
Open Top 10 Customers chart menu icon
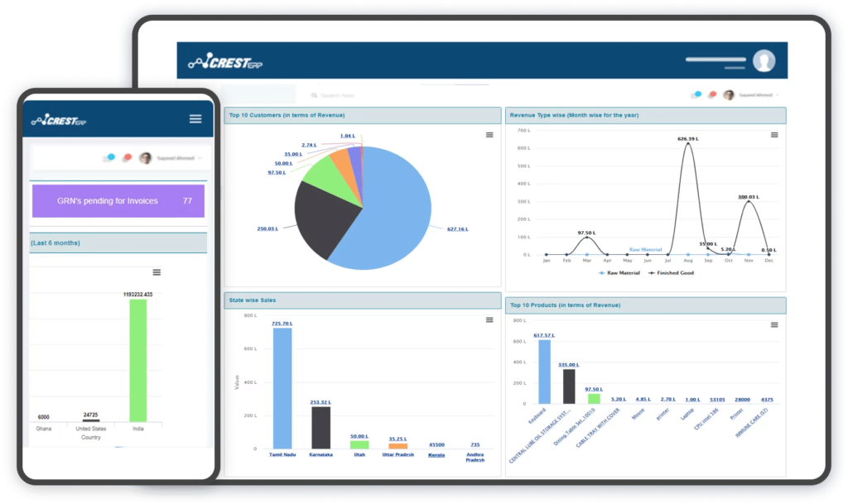tap(489, 135)
